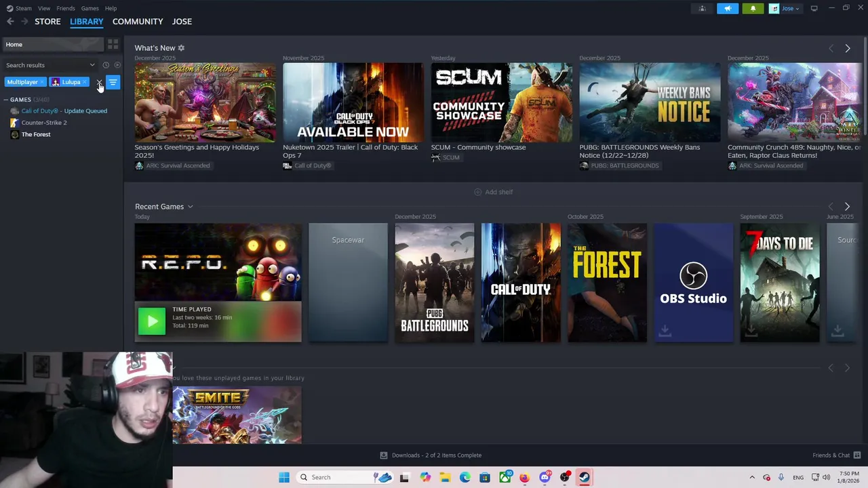868x488 pixels.
Task: Click Add shelf
Action: click(x=493, y=192)
